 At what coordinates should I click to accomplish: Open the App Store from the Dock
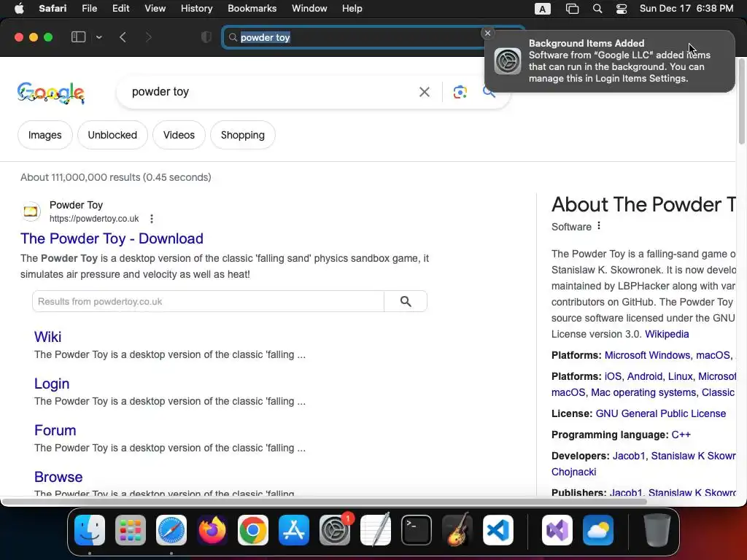click(294, 530)
